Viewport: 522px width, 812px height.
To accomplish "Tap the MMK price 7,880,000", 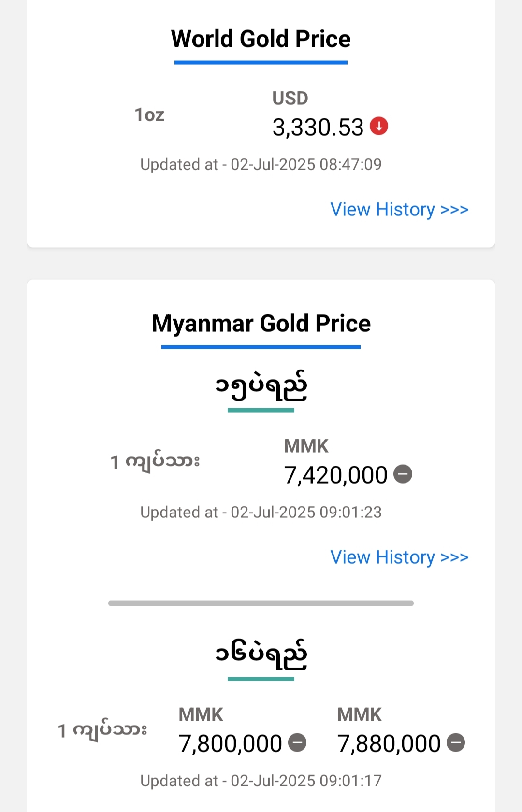I will click(x=389, y=744).
